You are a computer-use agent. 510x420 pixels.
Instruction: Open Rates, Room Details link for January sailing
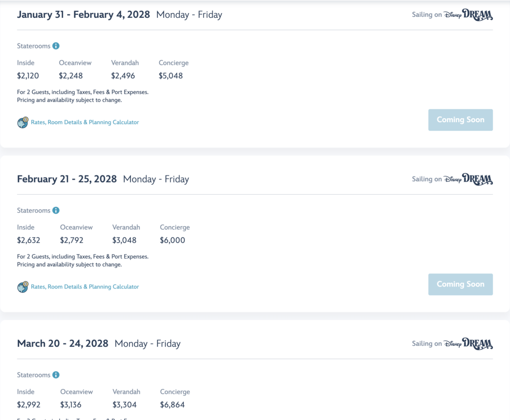tap(85, 123)
